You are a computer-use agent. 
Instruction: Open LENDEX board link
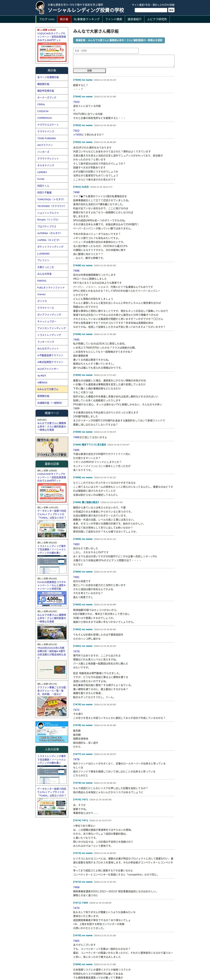[x=52, y=172]
